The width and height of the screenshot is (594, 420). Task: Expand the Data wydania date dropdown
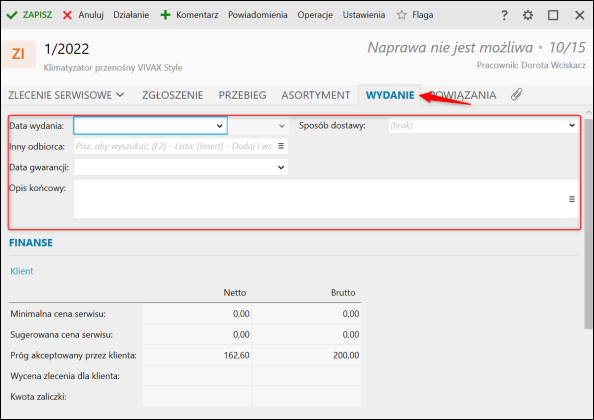tap(219, 126)
